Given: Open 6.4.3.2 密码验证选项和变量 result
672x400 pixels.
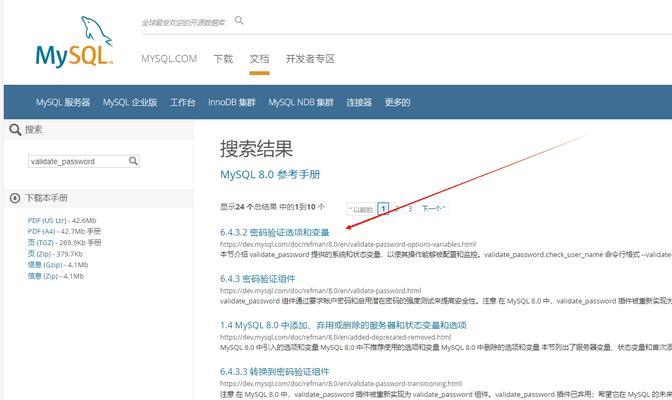Looking at the screenshot, I should coord(275,232).
